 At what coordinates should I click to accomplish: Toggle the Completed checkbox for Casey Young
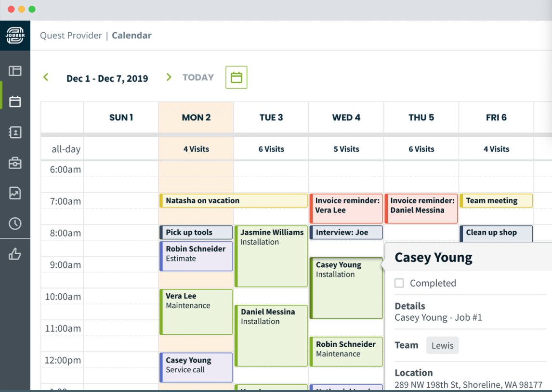point(399,283)
